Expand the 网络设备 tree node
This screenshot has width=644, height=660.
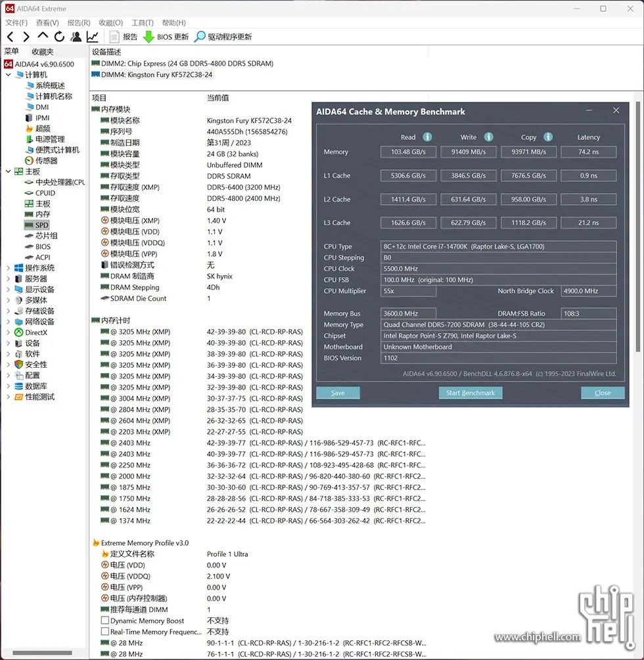(8, 322)
